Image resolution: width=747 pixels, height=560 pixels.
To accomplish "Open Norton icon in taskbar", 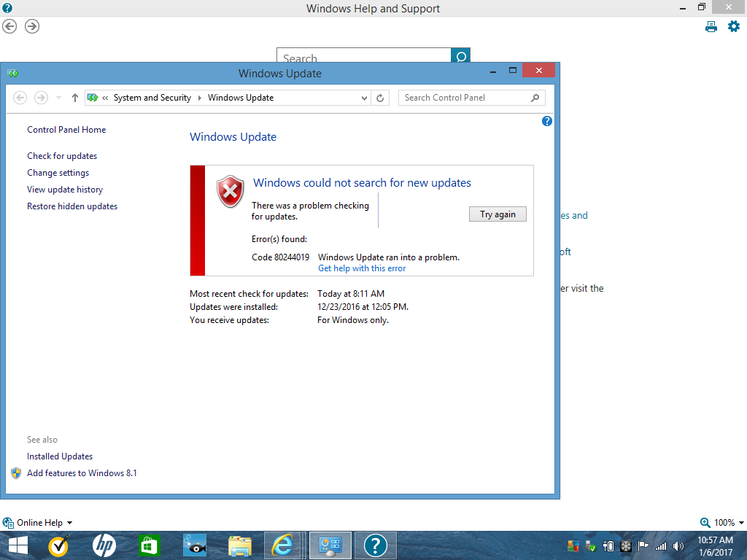I will 58,545.
